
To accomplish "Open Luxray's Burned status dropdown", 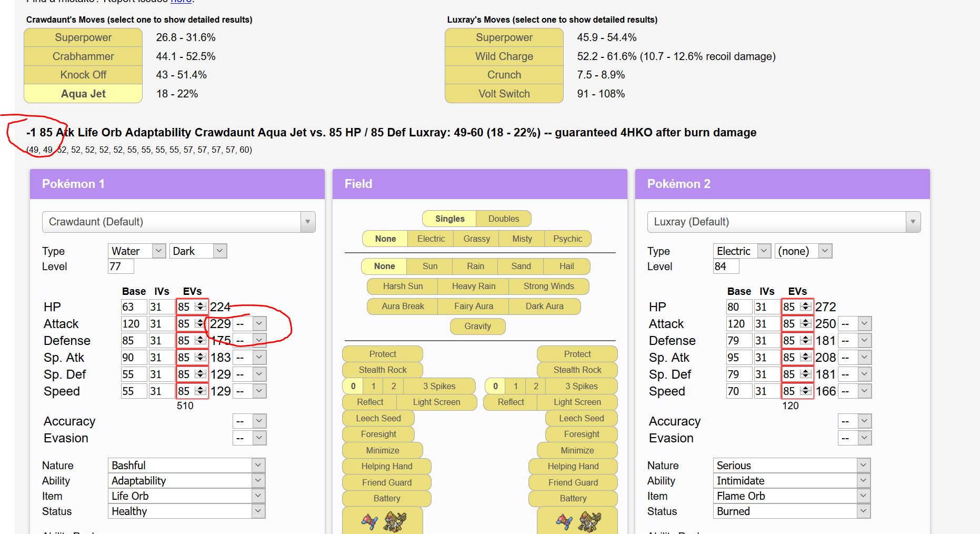I will tap(792, 511).
